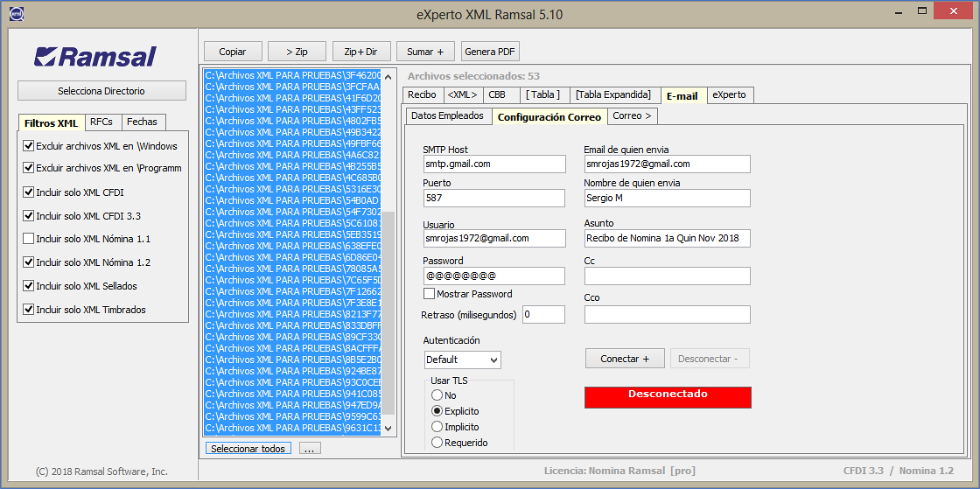Click the Puerto field
Viewport: 980px width, 489px height.
point(493,198)
